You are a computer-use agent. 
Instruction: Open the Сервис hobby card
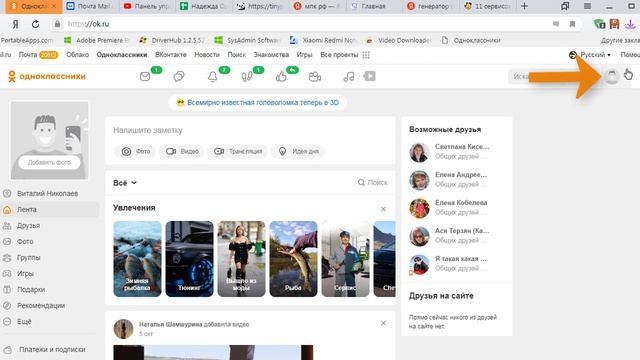[x=345, y=259]
